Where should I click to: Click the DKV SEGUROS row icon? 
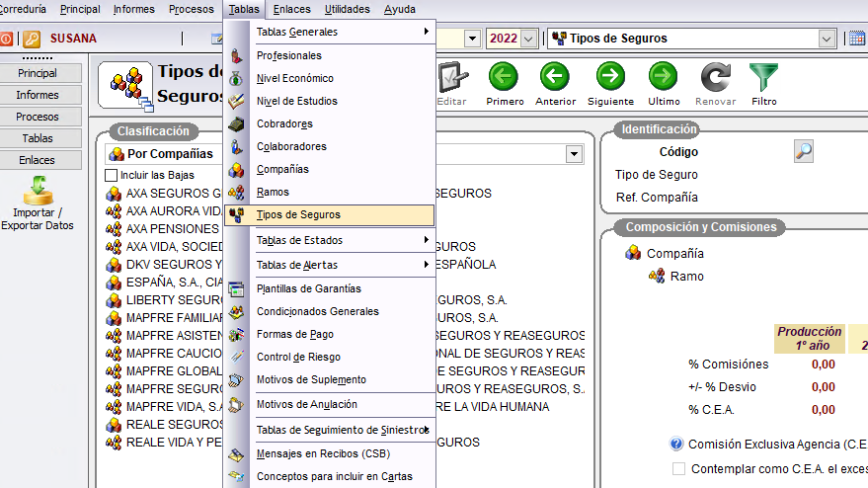(x=114, y=264)
